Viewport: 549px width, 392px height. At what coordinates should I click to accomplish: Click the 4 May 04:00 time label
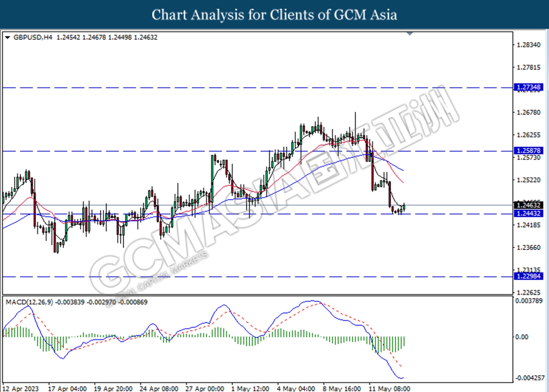click(x=296, y=389)
